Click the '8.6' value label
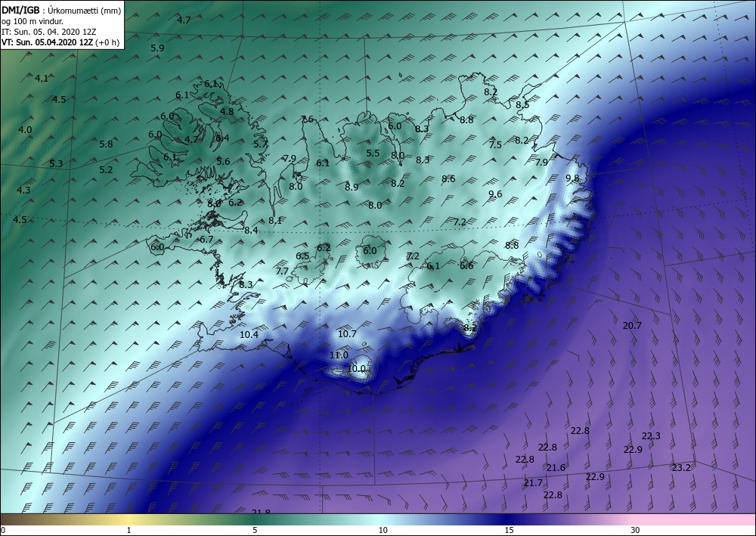756x536 pixels. coord(448,179)
